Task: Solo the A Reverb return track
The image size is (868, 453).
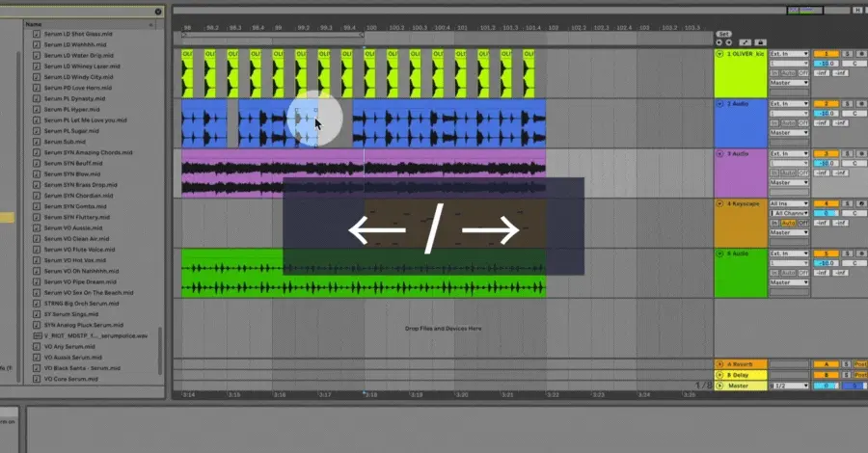Action: click(847, 364)
